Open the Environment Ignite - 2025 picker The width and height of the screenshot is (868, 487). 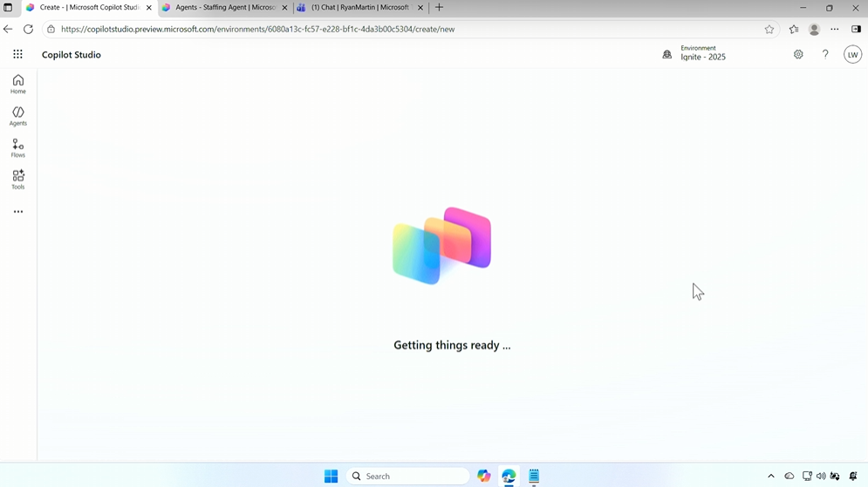coord(694,53)
